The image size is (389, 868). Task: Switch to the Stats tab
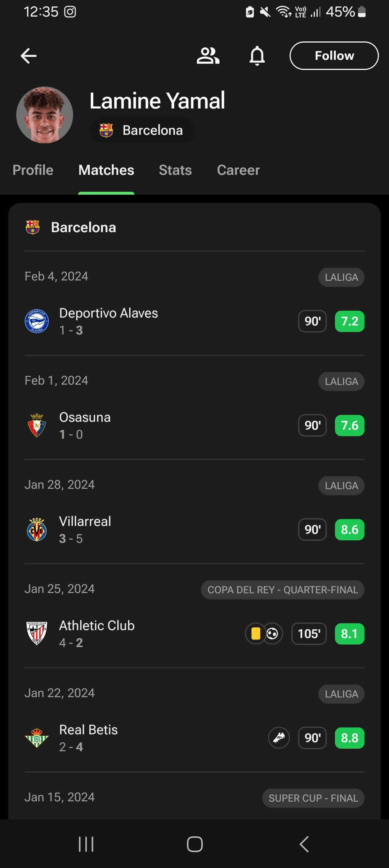coord(175,170)
